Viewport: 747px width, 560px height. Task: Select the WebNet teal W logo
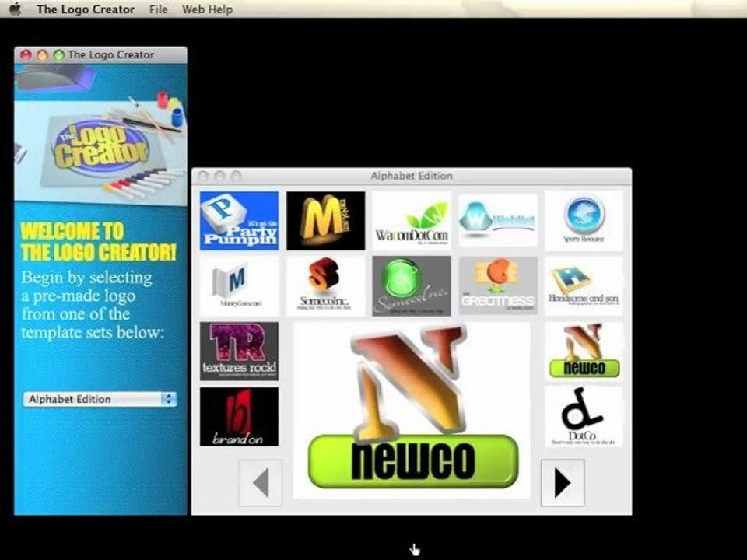[x=498, y=220]
